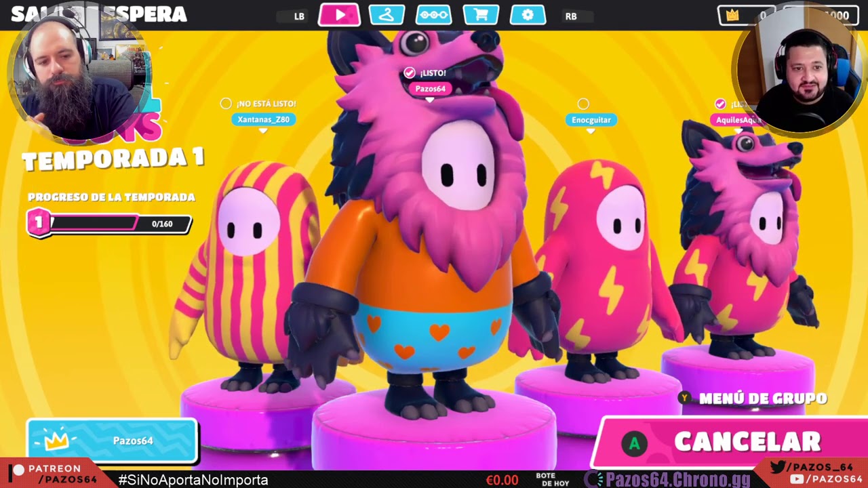
Task: Select the AquilesAqu name tag
Action: [x=738, y=120]
